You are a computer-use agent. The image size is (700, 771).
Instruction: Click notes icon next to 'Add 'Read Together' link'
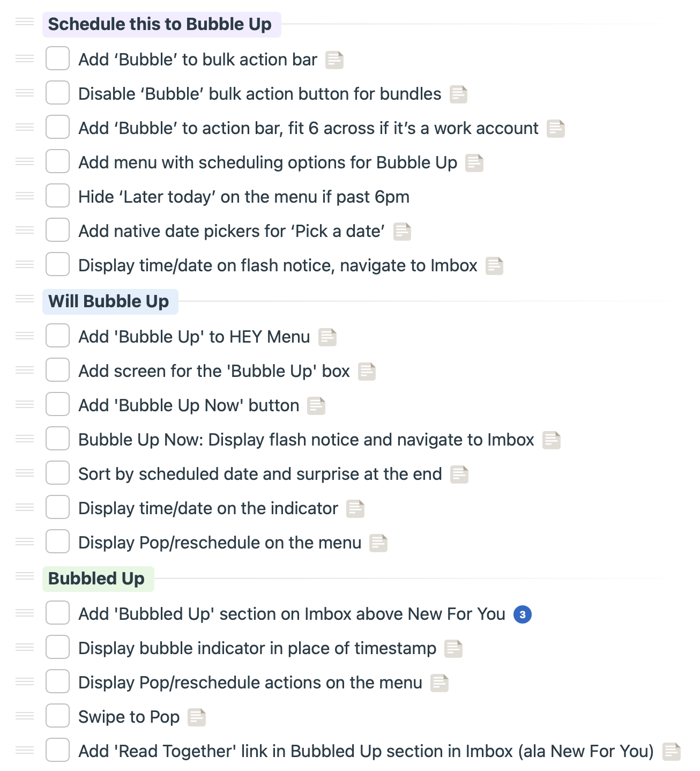672,752
